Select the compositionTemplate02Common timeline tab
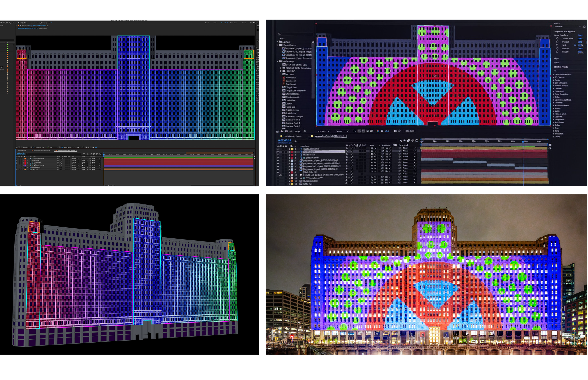The image size is (588, 380). (329, 136)
